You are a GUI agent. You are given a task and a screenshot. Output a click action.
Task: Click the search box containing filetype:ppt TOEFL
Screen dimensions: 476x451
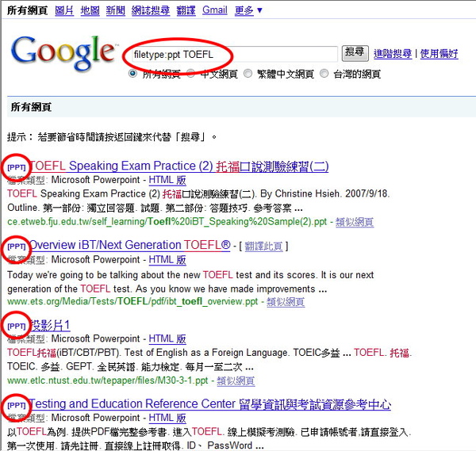(234, 54)
